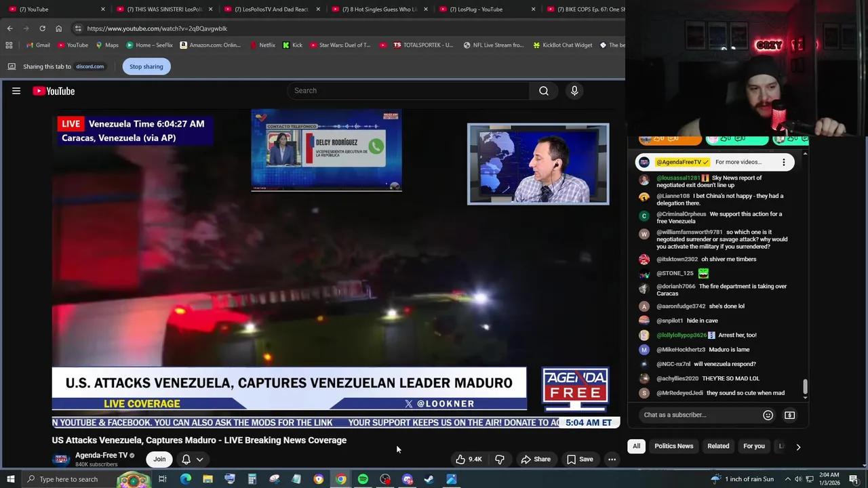Screen dimensions: 868x488
Task: Open the bookmarks apps grid icon
Action: tap(9, 45)
